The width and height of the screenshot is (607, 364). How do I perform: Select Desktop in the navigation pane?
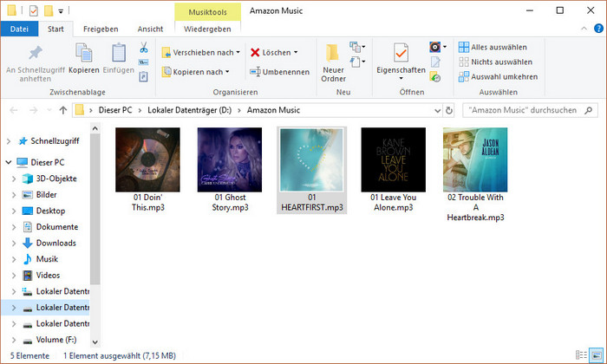[50, 211]
